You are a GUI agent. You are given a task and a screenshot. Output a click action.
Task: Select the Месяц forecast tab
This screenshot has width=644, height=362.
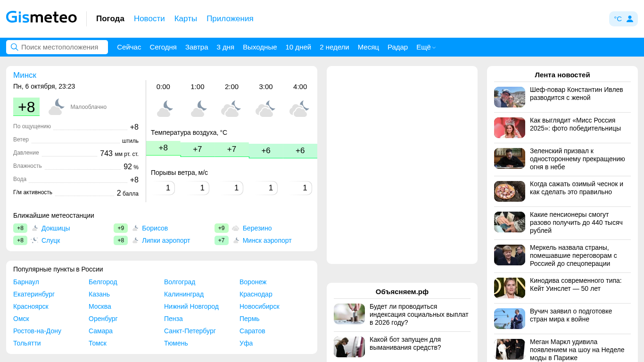click(x=368, y=47)
